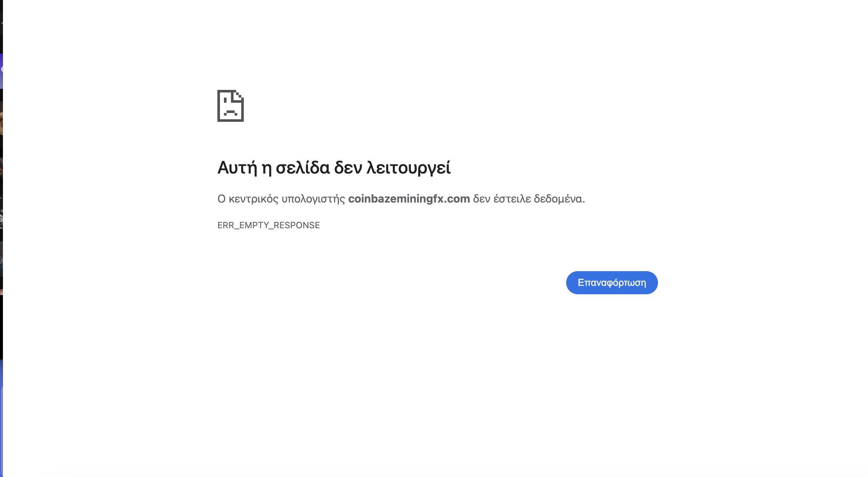868x477 pixels.
Task: Click the word λειτουργεί in the heading
Action: (409, 168)
